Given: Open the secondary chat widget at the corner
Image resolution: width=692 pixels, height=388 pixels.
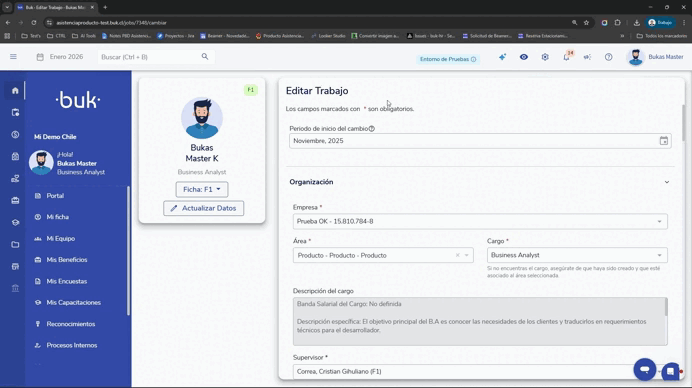Looking at the screenshot, I should coord(671,371).
